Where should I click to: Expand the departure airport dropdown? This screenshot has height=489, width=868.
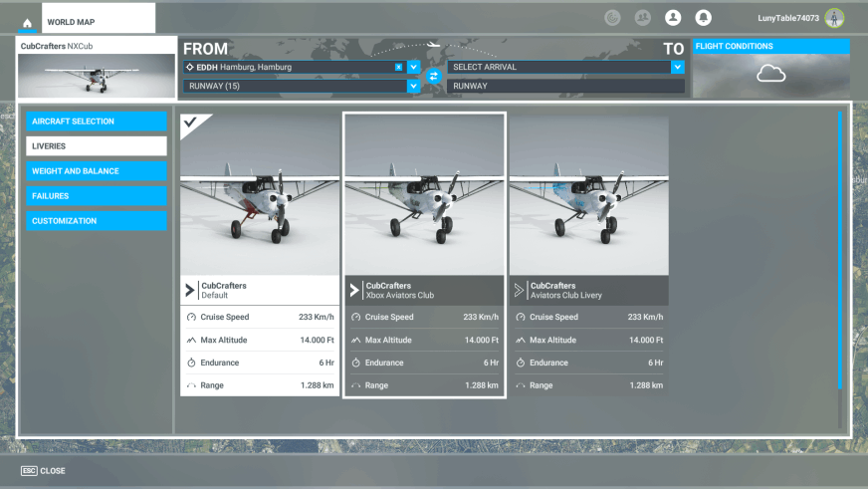pos(414,67)
